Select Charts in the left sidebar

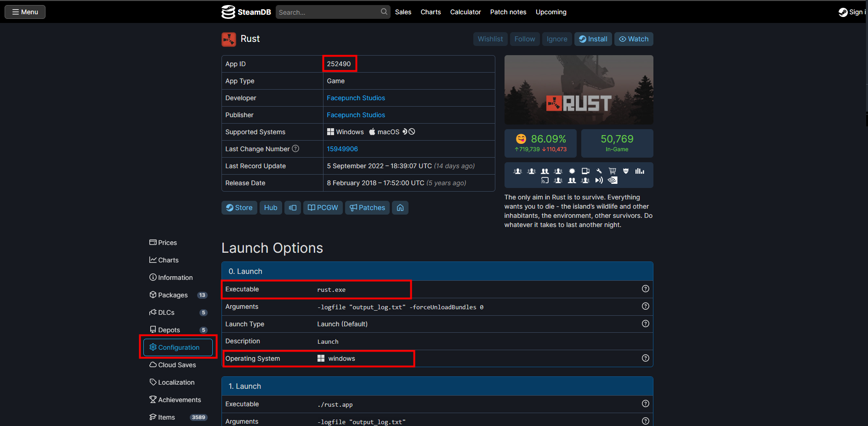click(x=178, y=260)
